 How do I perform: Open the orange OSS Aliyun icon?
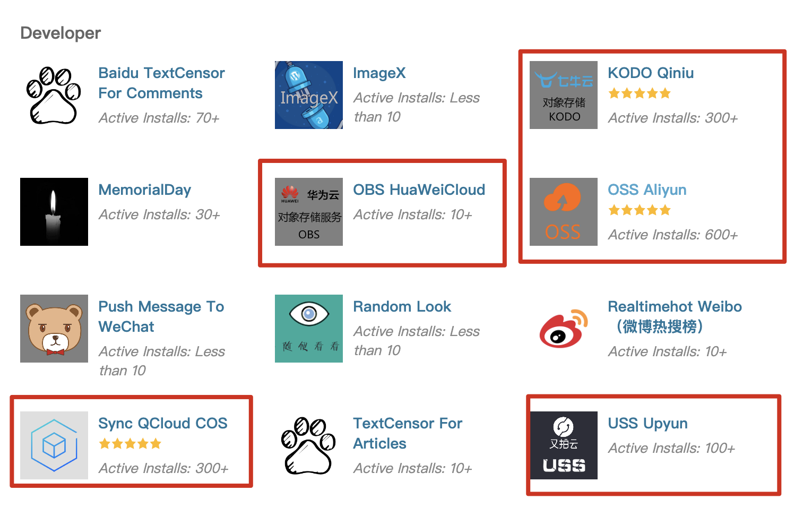coord(563,212)
